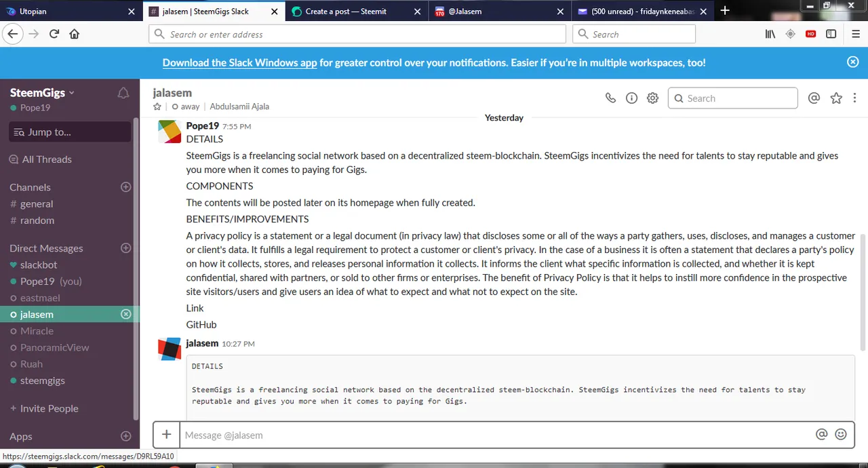Click the 7:55 PM message timestamp
The height and width of the screenshot is (468, 868).
coord(237,126)
